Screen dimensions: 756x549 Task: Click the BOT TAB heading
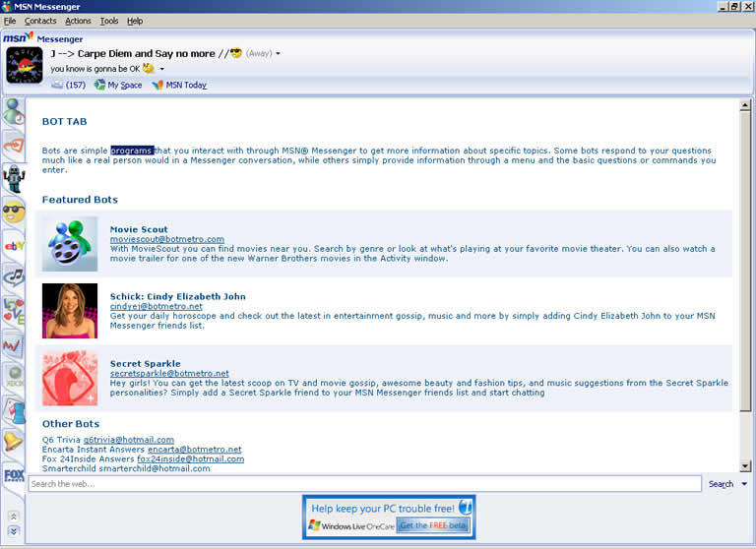coord(65,121)
